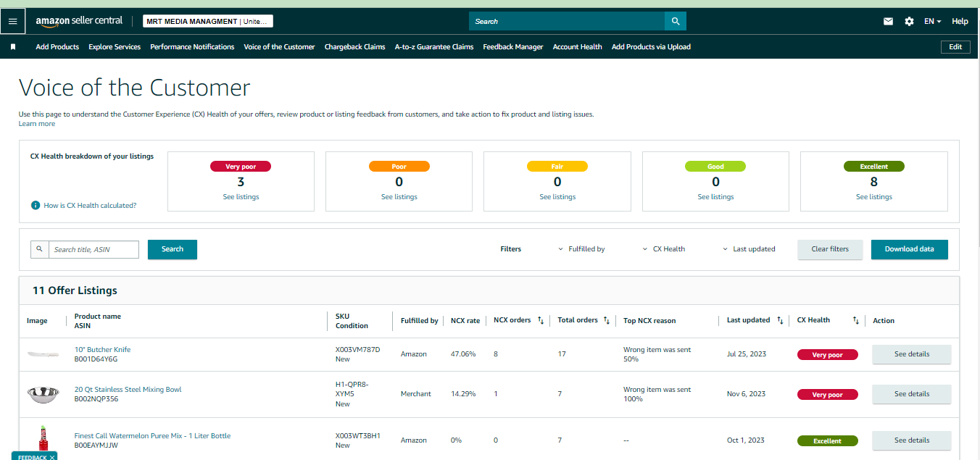
Task: Open the settings gear icon
Action: click(x=909, y=22)
